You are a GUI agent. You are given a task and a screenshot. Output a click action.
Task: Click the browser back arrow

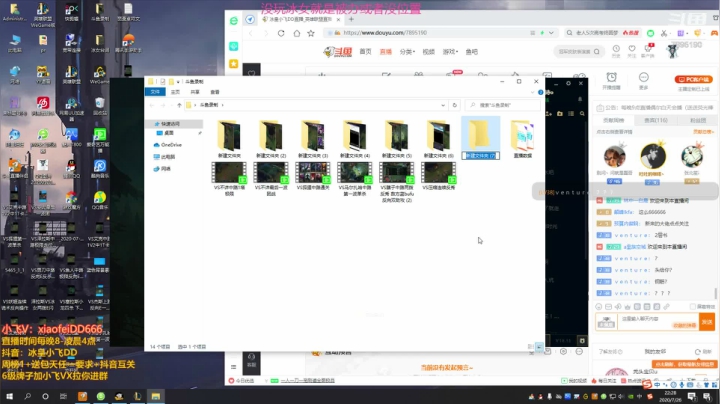point(251,33)
